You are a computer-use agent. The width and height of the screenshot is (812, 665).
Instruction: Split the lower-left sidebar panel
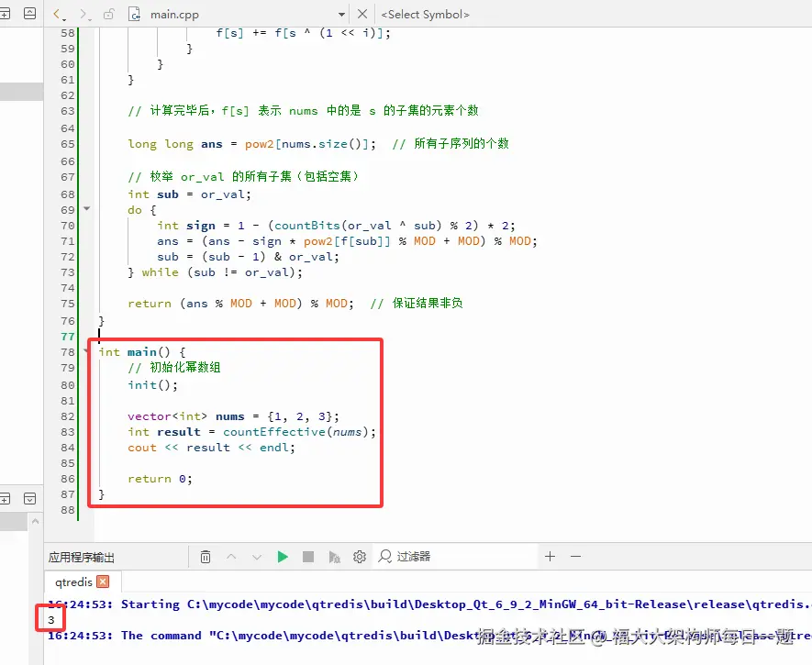[5, 499]
